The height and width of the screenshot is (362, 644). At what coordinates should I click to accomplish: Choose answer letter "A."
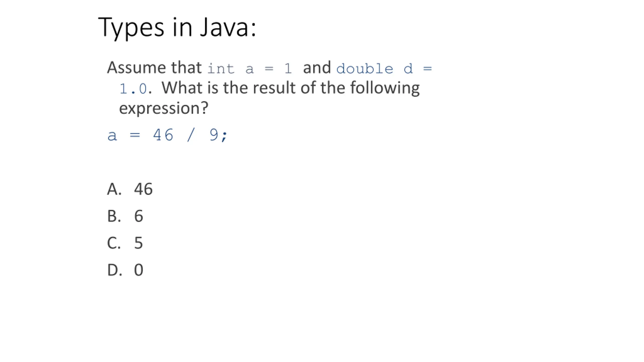coord(114,189)
